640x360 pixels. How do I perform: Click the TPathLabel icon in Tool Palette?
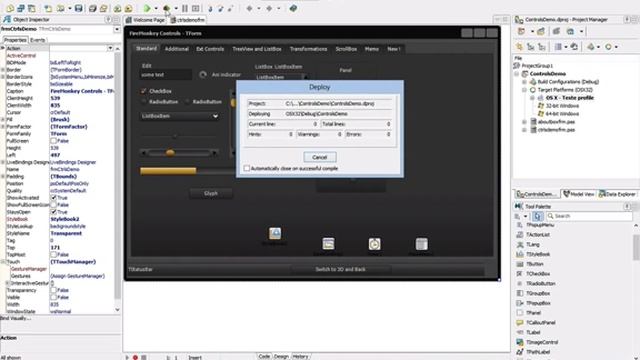(x=520, y=352)
